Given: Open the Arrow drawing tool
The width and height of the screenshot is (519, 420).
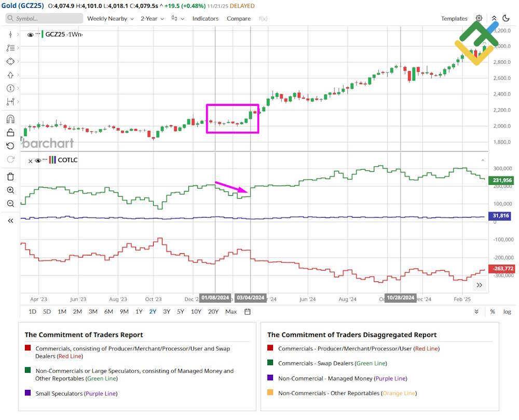Looking at the screenshot, I should (x=10, y=75).
